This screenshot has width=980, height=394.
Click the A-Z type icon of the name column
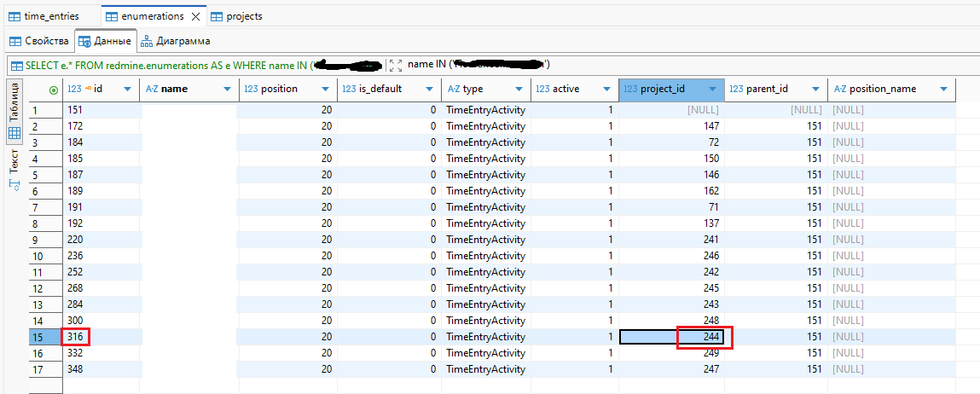click(152, 89)
